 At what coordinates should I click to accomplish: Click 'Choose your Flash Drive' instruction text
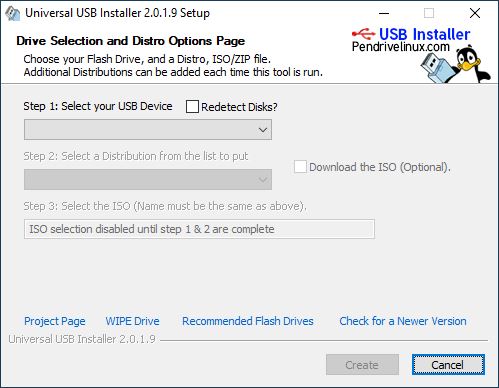coord(147,59)
